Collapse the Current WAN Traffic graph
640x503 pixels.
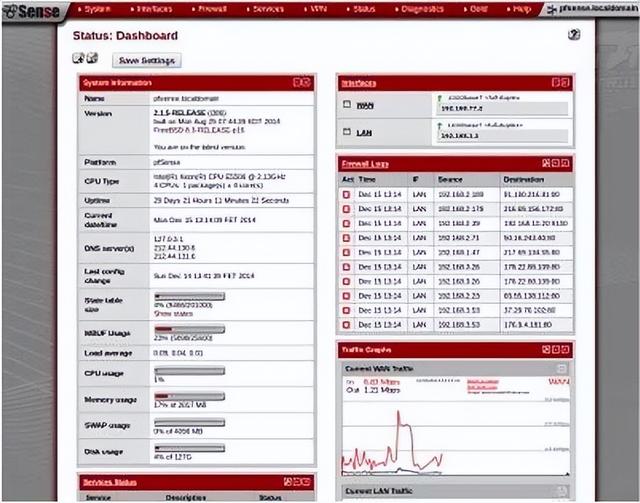[562, 369]
